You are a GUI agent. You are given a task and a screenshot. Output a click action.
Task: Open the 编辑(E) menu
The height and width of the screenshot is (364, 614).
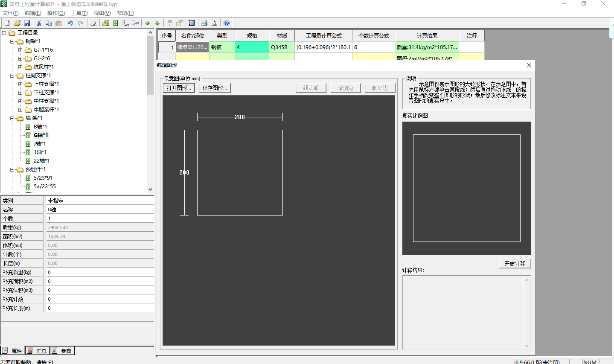[x=33, y=13]
